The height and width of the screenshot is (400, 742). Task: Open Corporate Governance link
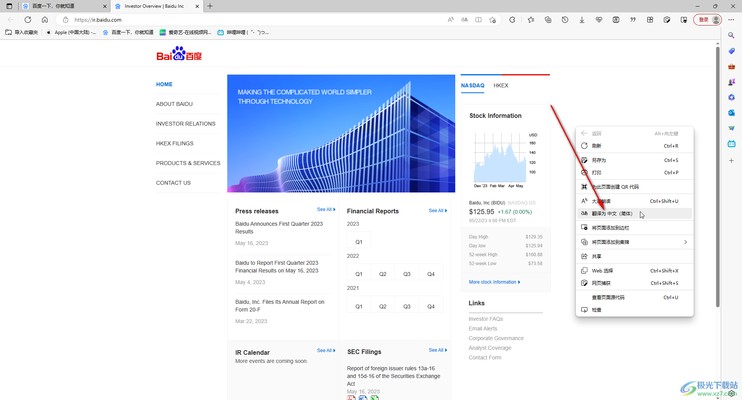tap(496, 338)
